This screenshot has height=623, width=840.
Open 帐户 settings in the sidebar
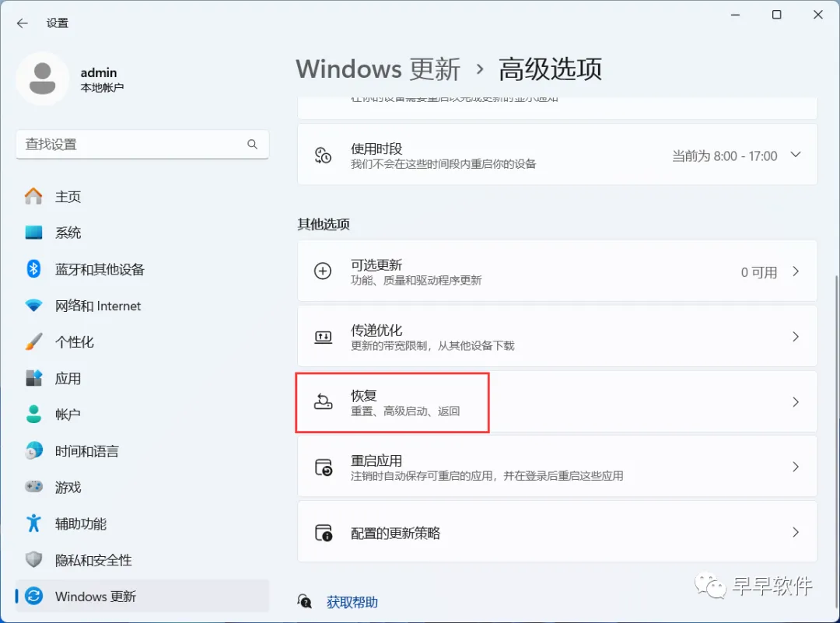click(142, 414)
